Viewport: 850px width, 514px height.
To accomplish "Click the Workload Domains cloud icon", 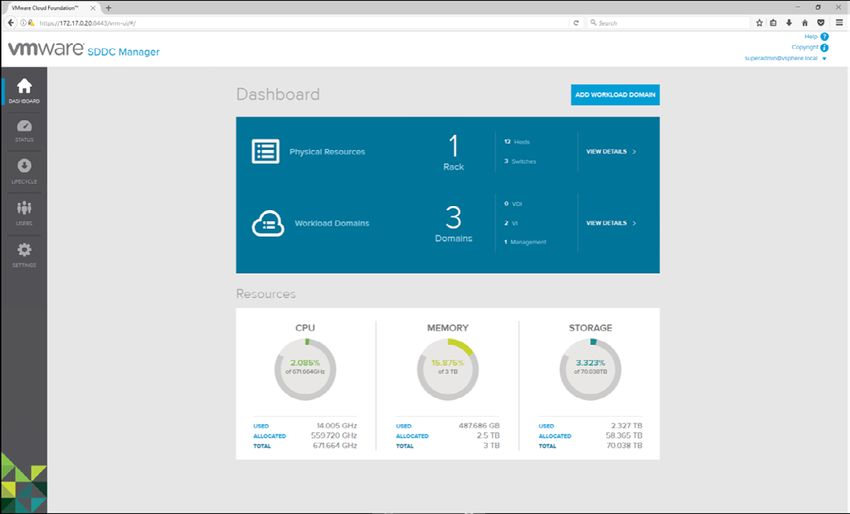I will pos(268,223).
